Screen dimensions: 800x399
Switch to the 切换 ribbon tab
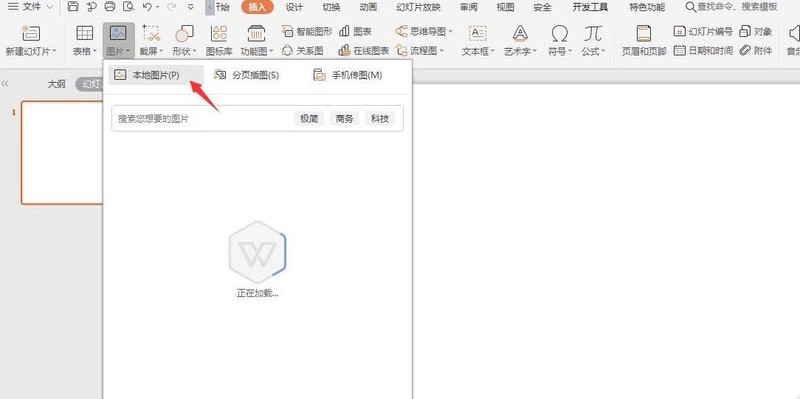(x=331, y=7)
